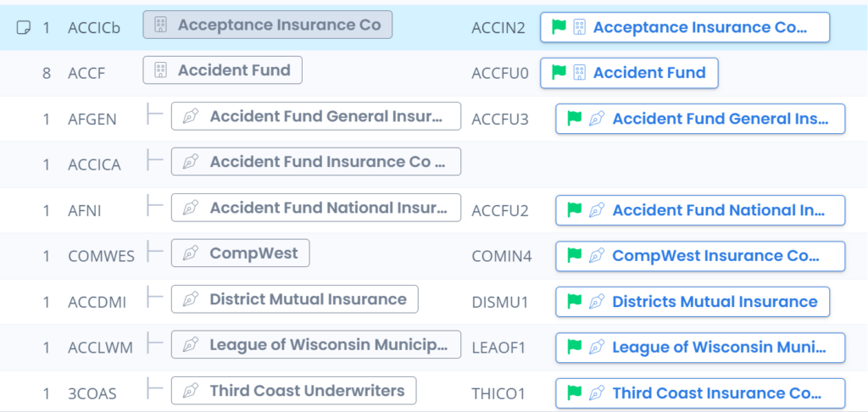The image size is (868, 412).
Task: Click the tree branch connector beside AFGEN
Action: (154, 117)
